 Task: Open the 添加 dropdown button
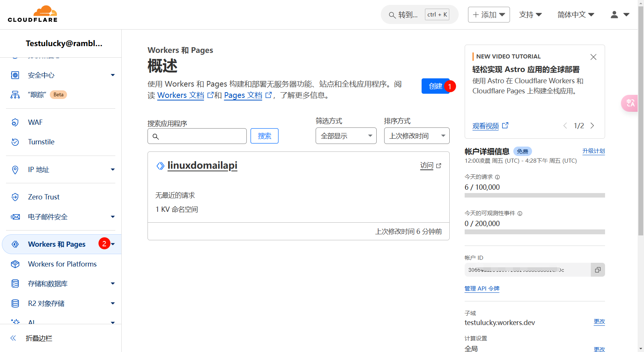click(489, 15)
